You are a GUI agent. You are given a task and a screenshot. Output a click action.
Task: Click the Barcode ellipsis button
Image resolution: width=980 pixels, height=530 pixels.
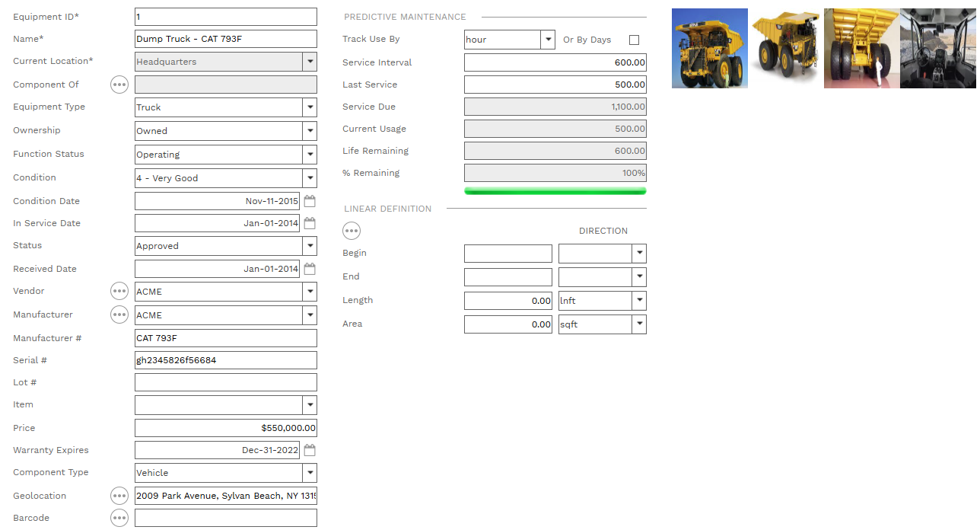tap(119, 518)
